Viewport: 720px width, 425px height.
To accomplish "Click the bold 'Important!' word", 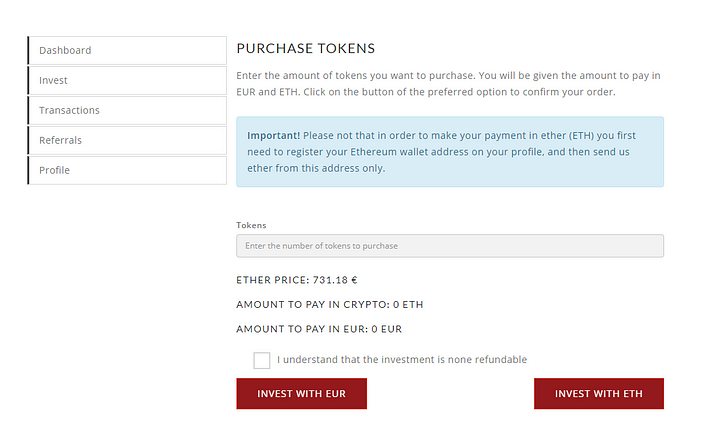I will tap(274, 135).
